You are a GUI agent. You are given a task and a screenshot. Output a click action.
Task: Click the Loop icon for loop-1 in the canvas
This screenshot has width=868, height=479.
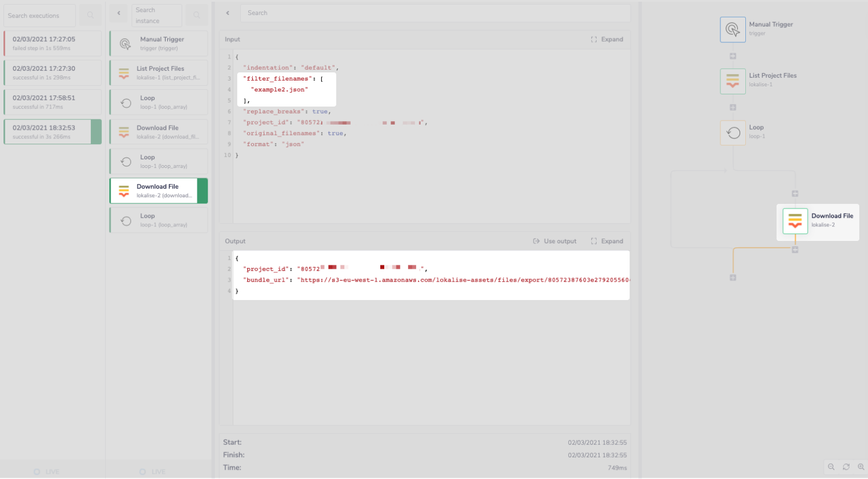pos(733,133)
